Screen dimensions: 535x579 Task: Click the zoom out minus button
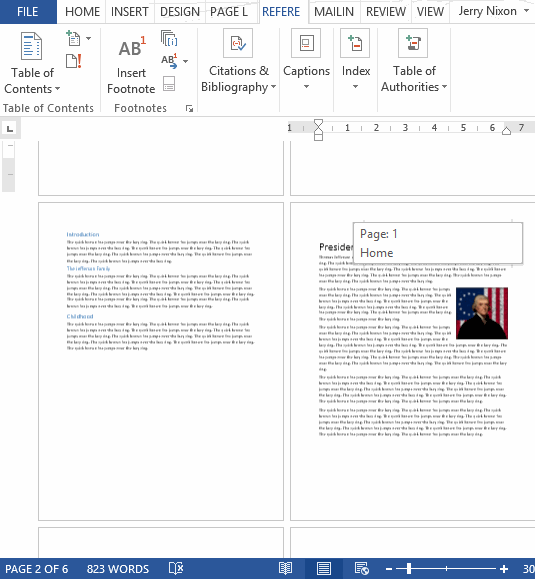(388, 569)
